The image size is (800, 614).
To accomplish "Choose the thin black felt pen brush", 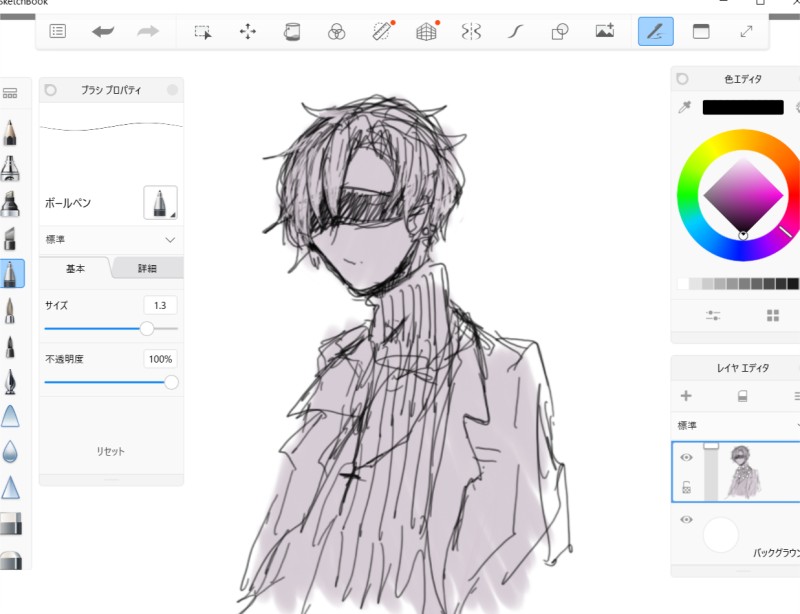I will click(10, 347).
